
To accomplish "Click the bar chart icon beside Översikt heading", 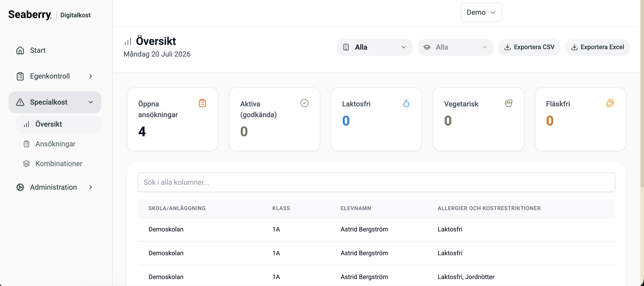I will point(128,42).
